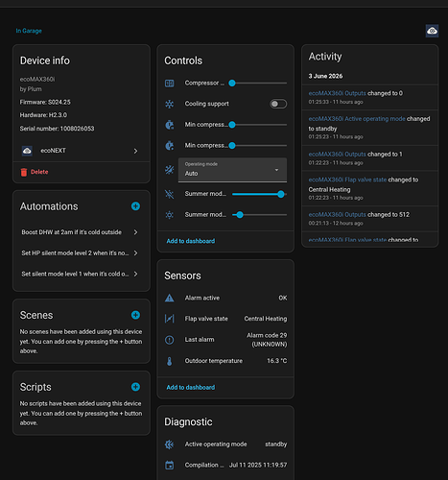Viewport: 448px width, 480px height.
Task: Click the Cooling support label
Action: point(206,104)
